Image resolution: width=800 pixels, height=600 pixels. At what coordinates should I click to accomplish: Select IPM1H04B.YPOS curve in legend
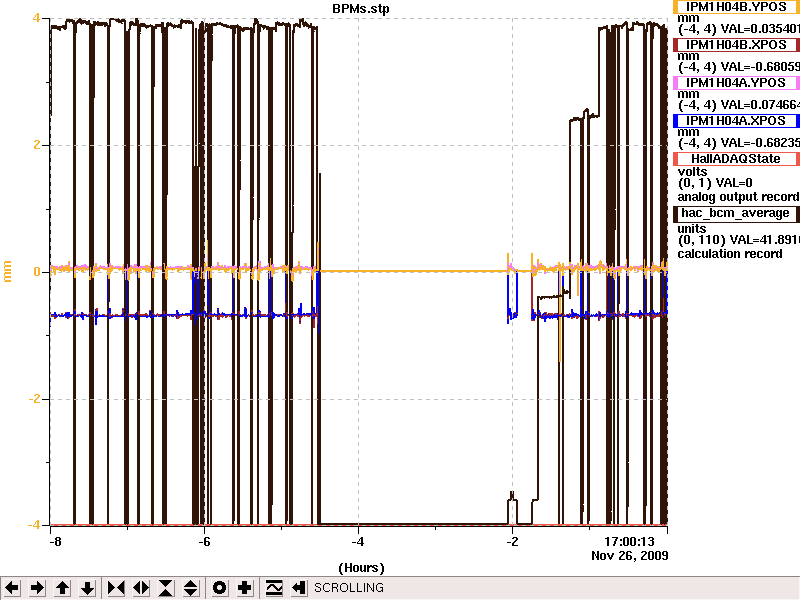736,7
